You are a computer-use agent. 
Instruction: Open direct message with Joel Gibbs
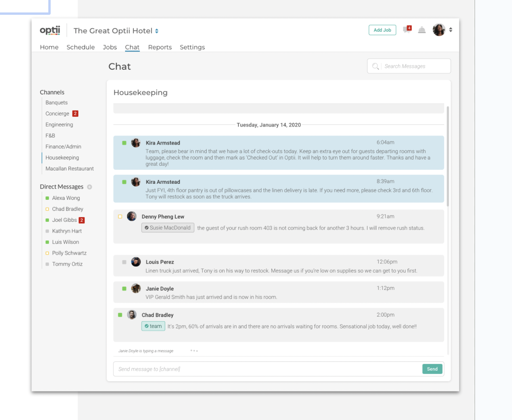tap(64, 220)
